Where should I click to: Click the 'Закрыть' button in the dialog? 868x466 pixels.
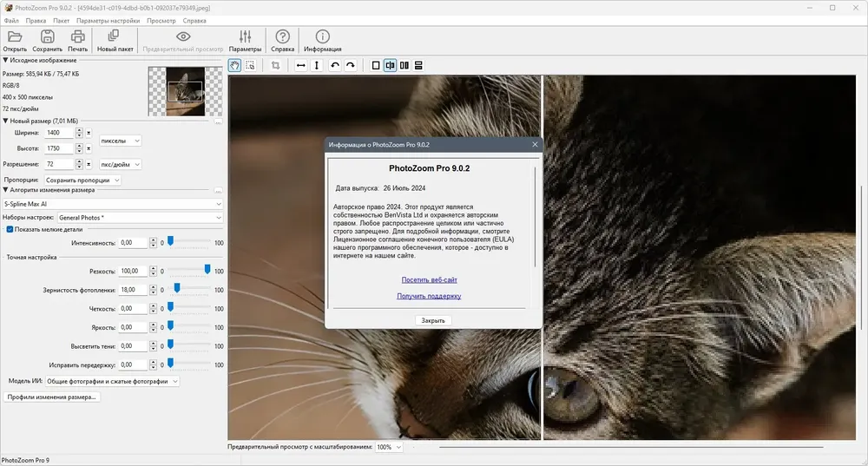433,320
